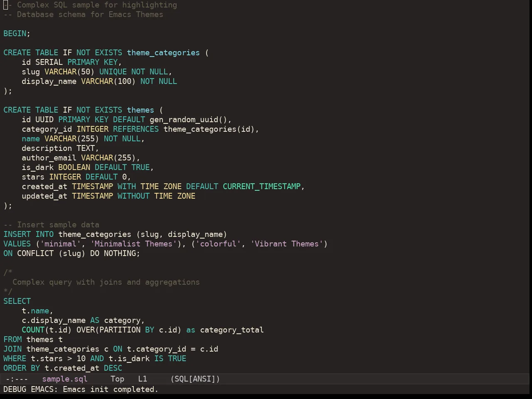The width and height of the screenshot is (532, 399).
Task: Click the PARTITION keyword in the OVER clause
Action: point(120,330)
